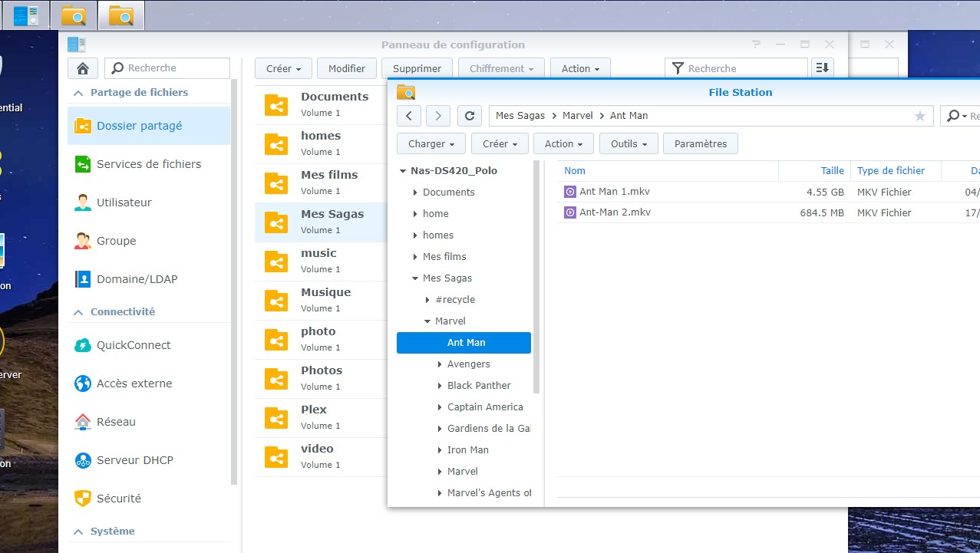Open the Charger dropdown menu
The width and height of the screenshot is (980, 553).
[x=431, y=143]
